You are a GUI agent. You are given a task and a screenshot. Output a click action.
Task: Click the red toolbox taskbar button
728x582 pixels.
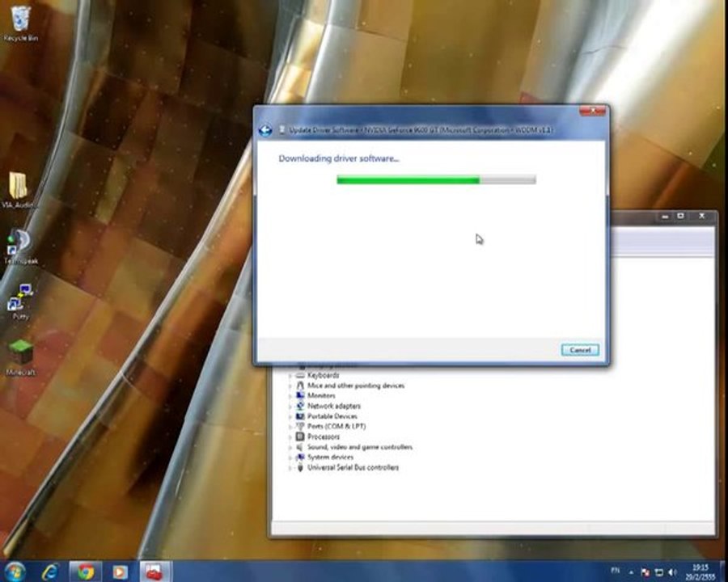pyautogui.click(x=154, y=571)
